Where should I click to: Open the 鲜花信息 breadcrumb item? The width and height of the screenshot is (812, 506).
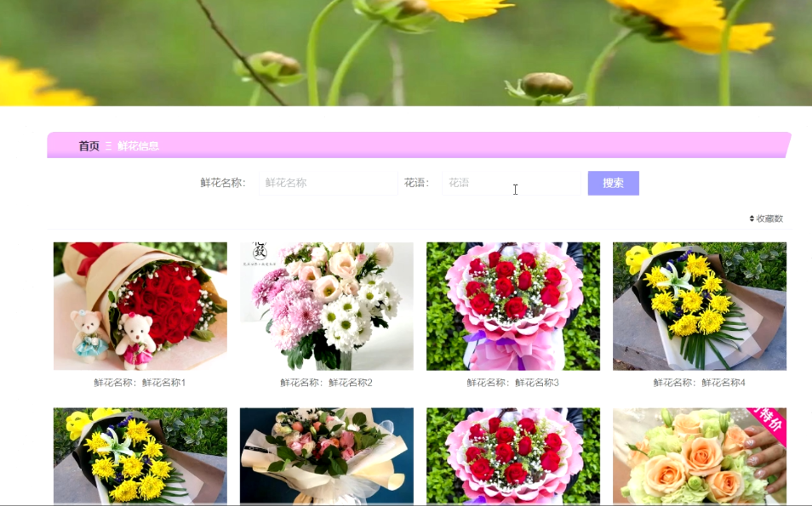pos(138,146)
